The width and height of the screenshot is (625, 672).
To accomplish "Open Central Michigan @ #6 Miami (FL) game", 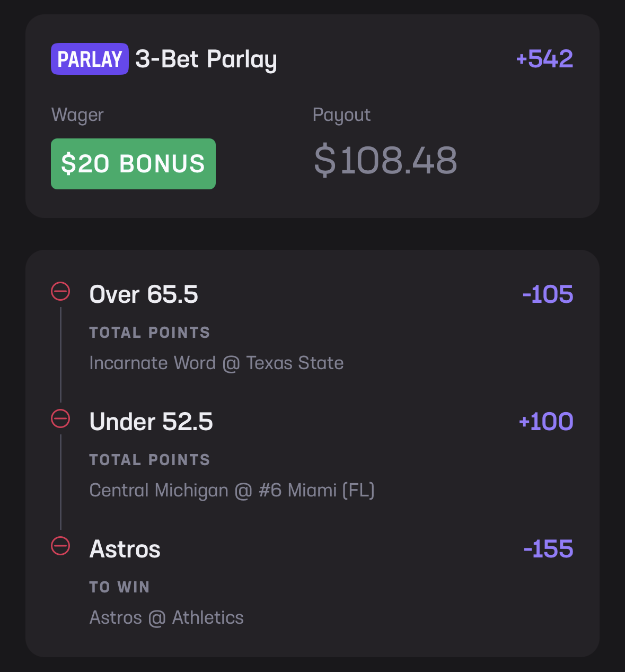I will click(x=232, y=491).
